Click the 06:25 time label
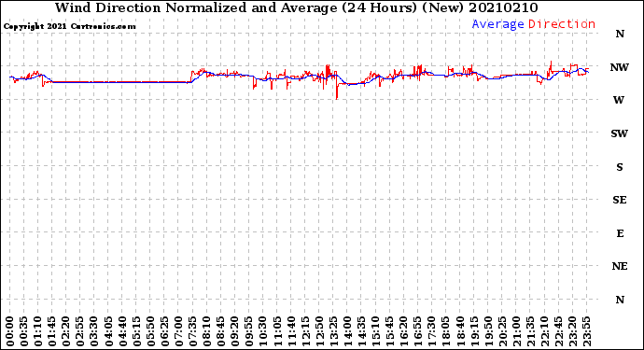Image resolution: width=644 pixels, height=350 pixels. 164,331
